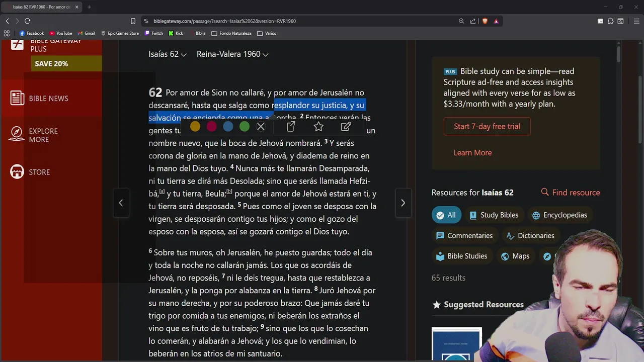Open the zoom magnifier icon in address bar
The image size is (644, 362).
point(461,21)
